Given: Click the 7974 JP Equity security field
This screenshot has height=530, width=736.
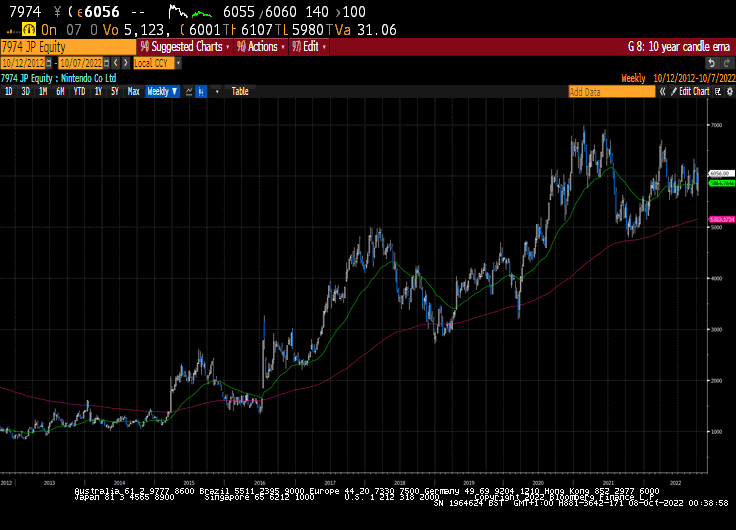Looking at the screenshot, I should point(68,47).
